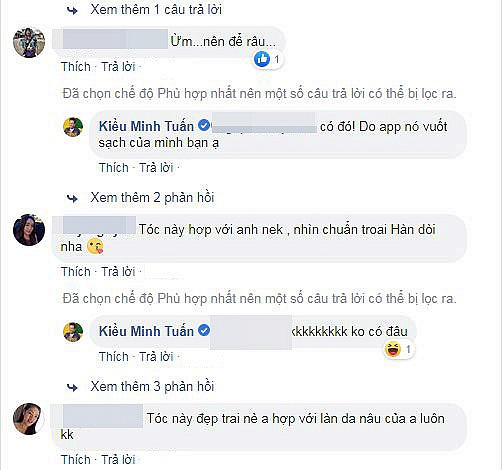Viewport: 502px width, 470px height.
Task: Reply to the 'chuẩn troai Hàn' comment
Action: (118, 272)
